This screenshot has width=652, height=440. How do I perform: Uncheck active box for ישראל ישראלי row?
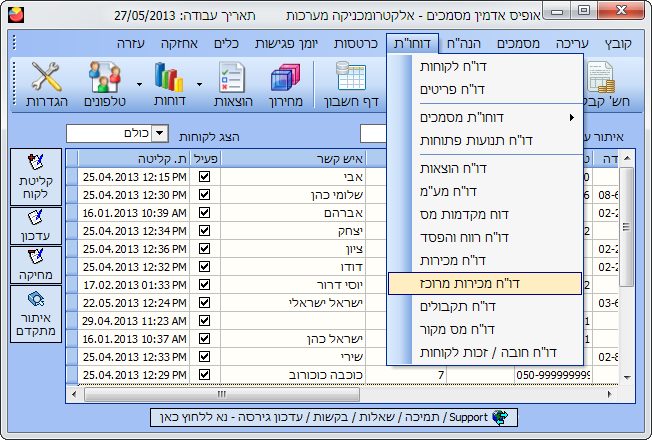[204, 302]
